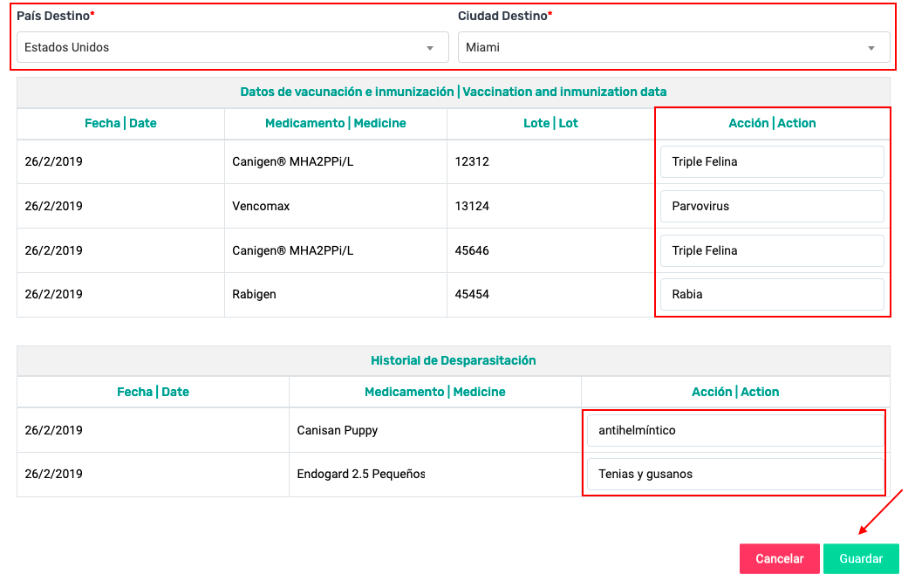This screenshot has height=588, width=915.
Task: Click the Historial de Desparasitación heading
Action: pos(454,360)
